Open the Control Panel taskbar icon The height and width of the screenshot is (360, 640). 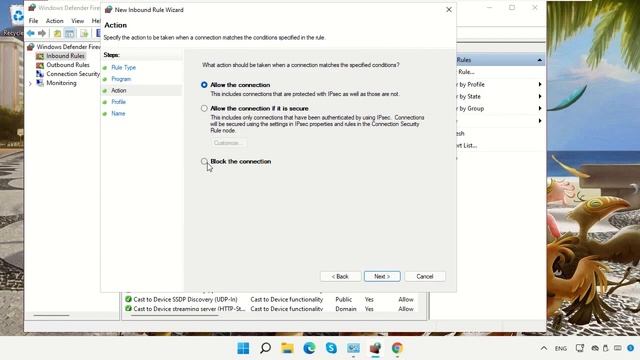[353, 348]
